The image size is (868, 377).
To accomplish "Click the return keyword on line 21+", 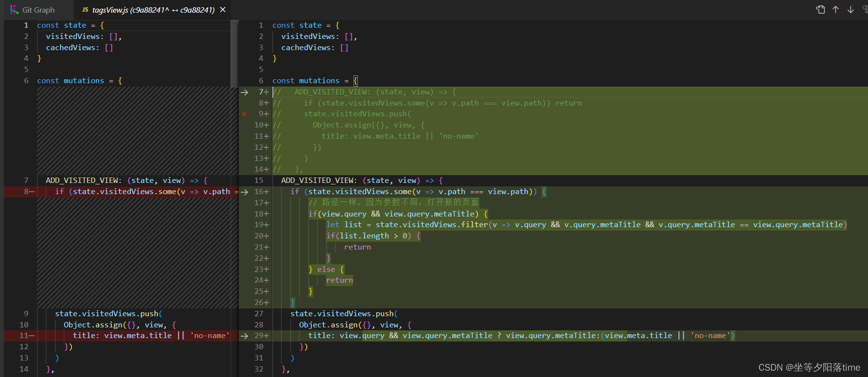I will [x=357, y=247].
